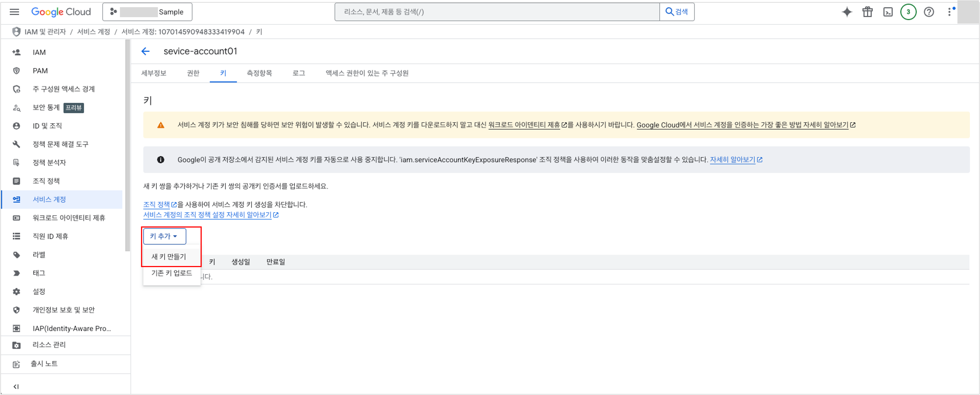Viewport: 980px width, 395px height.
Task: Click the warning icon in the yellow banner
Action: coord(160,125)
